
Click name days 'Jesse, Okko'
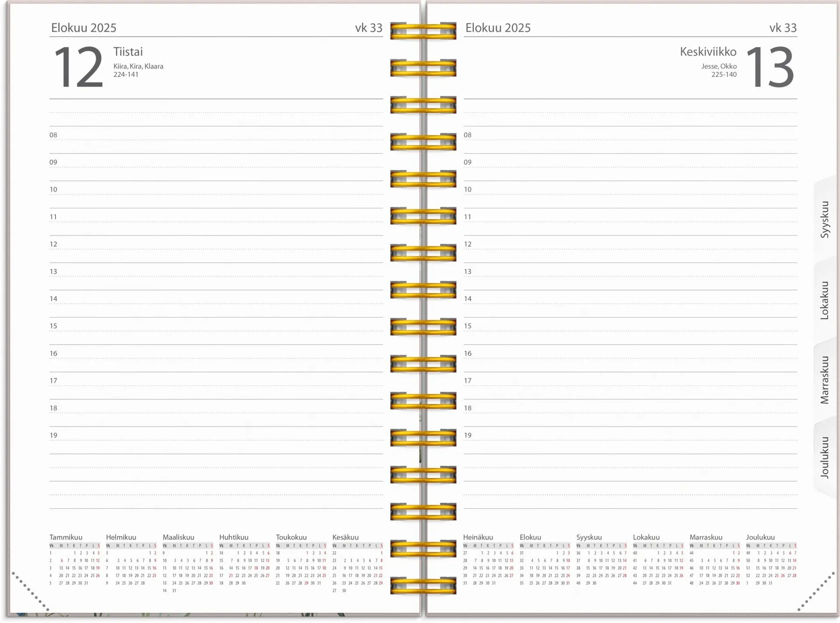[719, 66]
